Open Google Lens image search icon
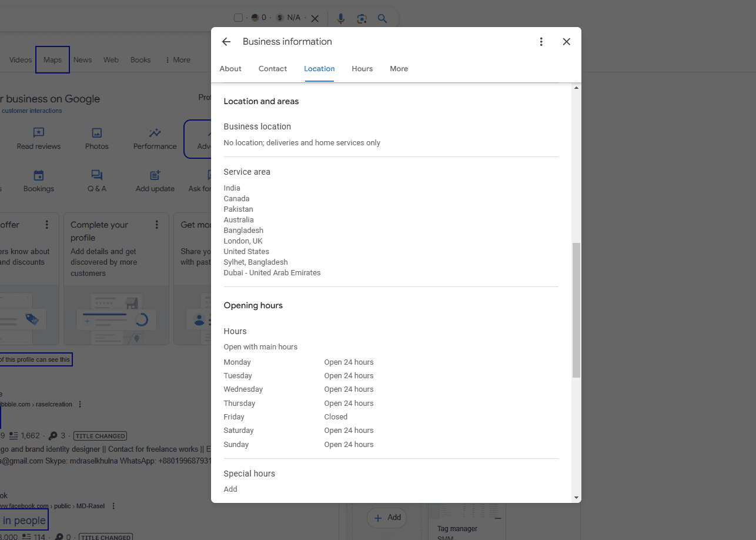Image resolution: width=756 pixels, height=540 pixels. 362,18
